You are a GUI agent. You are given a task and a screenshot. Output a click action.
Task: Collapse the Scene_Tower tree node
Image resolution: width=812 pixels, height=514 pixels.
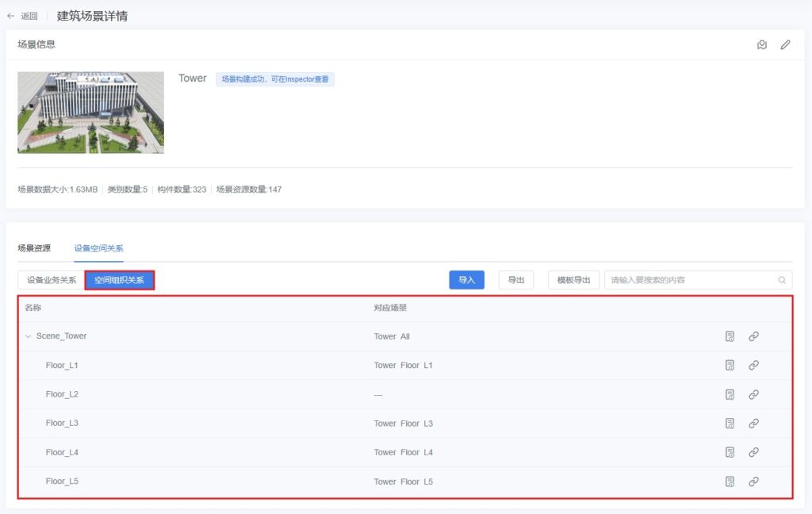click(x=29, y=336)
